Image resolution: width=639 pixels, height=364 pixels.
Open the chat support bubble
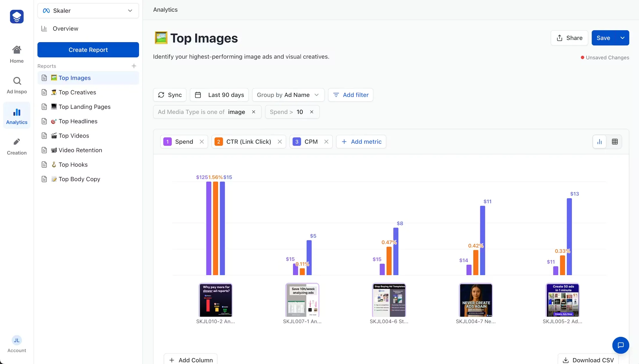tap(620, 345)
